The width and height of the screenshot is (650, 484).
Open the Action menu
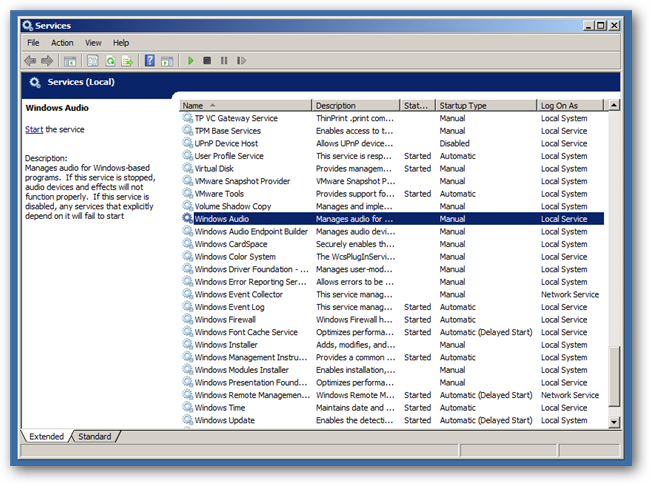[62, 43]
